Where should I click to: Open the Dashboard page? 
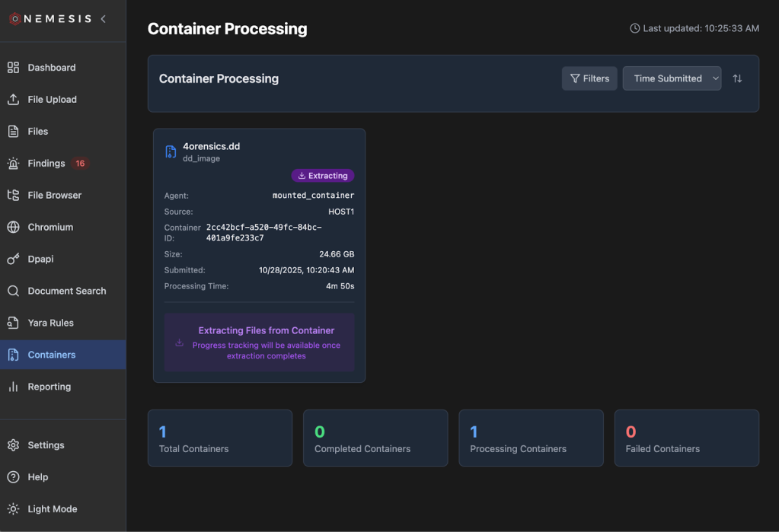coord(51,68)
